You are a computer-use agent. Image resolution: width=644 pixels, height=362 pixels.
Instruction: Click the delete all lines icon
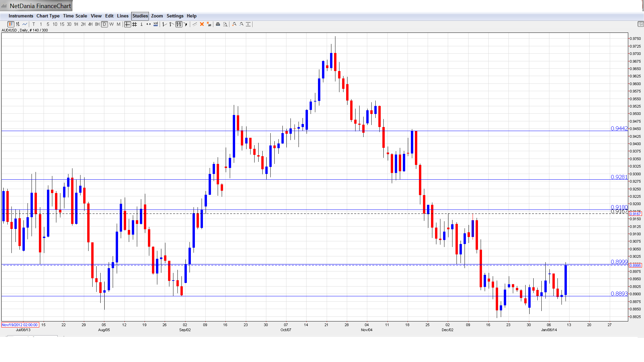pos(209,24)
